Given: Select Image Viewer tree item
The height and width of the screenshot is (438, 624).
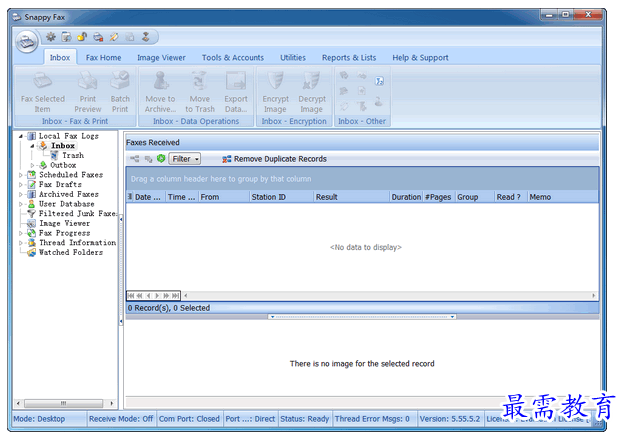Looking at the screenshot, I should tap(64, 224).
